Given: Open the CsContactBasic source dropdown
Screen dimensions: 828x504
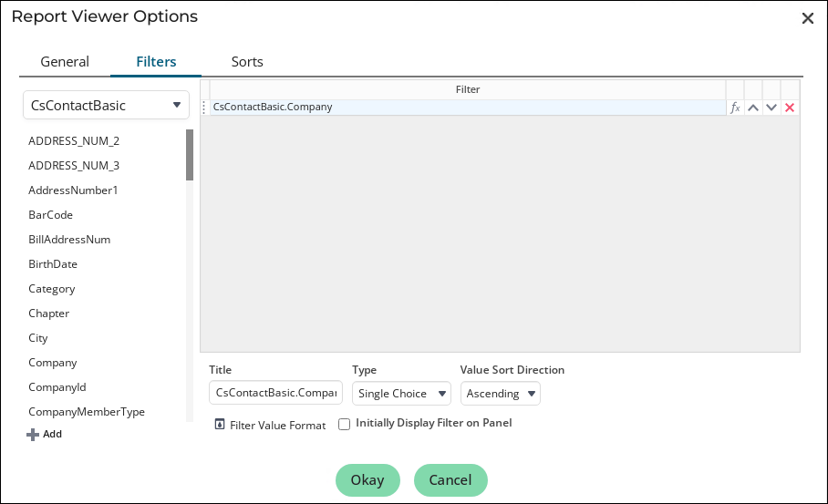Looking at the screenshot, I should tap(106, 105).
